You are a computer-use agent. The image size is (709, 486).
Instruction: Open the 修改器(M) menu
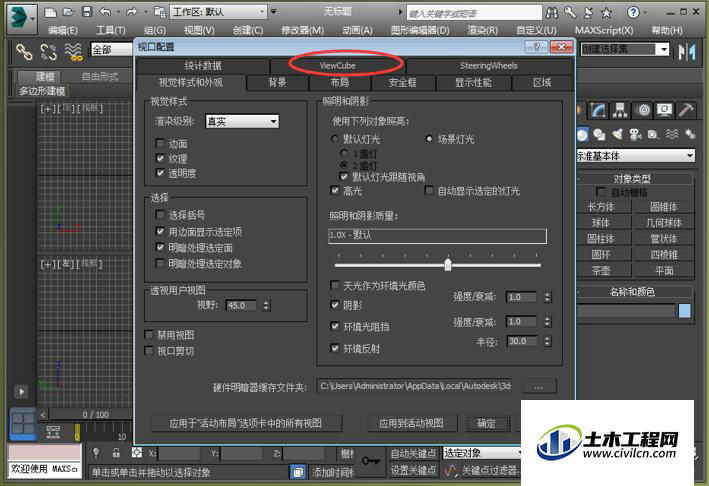(x=303, y=30)
